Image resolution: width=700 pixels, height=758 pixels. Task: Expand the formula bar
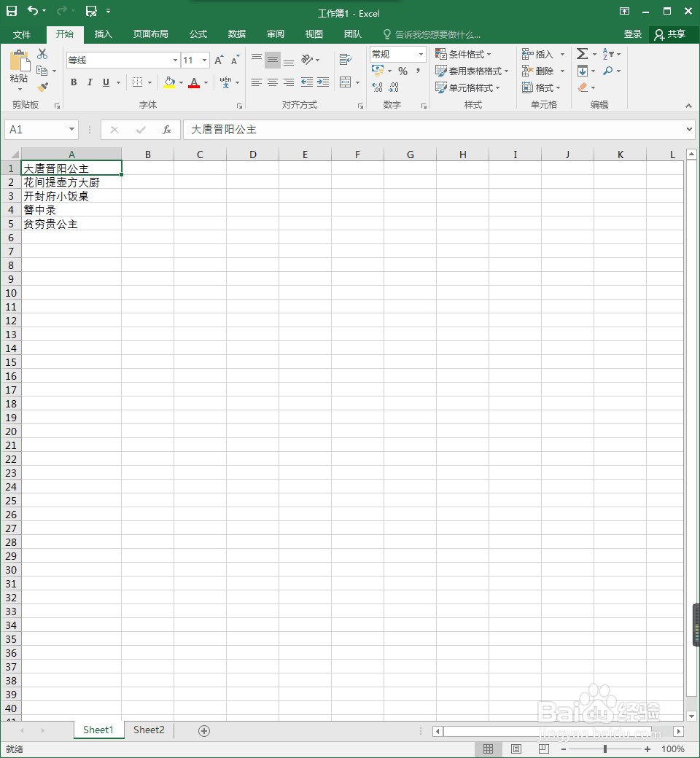coord(689,129)
